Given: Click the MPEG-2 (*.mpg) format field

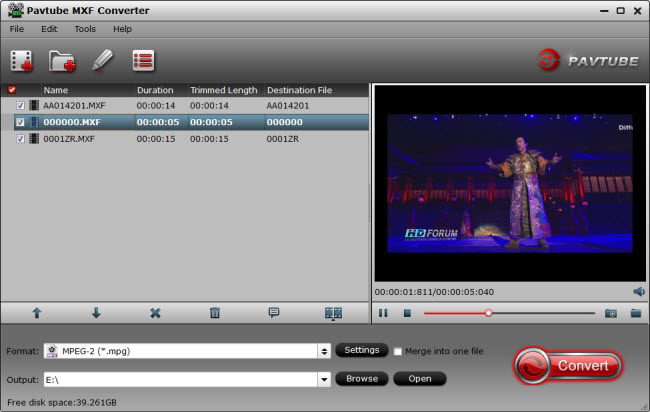Looking at the screenshot, I should [181, 351].
